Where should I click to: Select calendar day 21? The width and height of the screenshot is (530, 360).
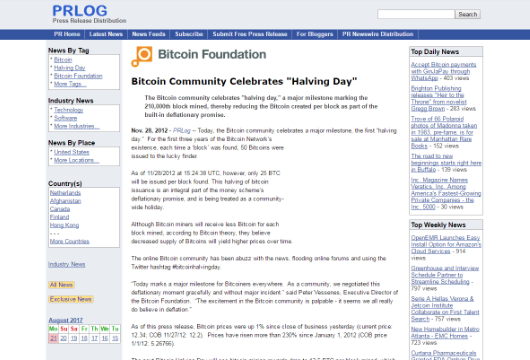click(53, 338)
